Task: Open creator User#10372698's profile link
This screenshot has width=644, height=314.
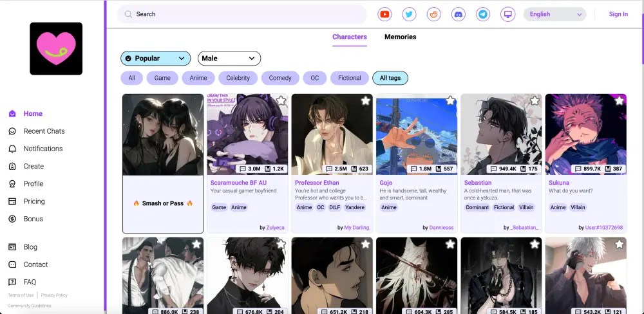Action: click(604, 227)
